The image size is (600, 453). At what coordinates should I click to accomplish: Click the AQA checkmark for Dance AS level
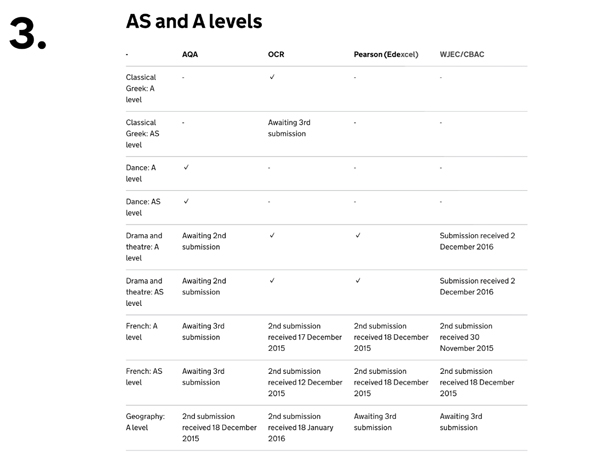point(186,201)
